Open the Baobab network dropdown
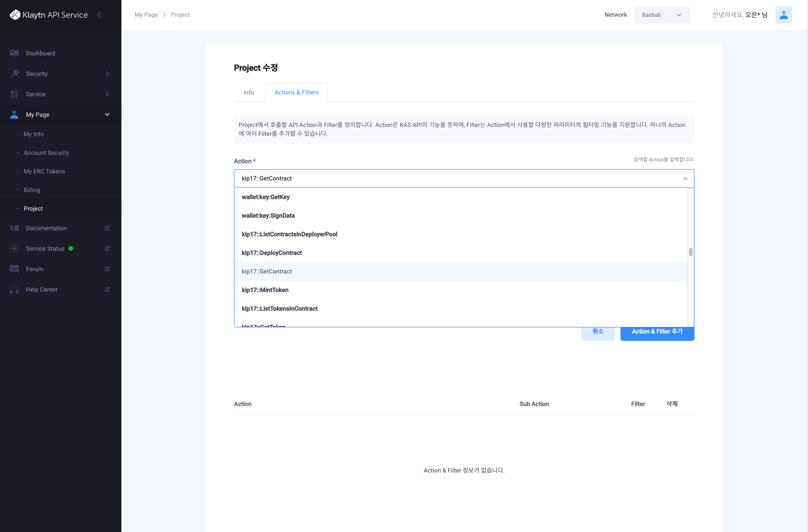The height and width of the screenshot is (532, 808). pyautogui.click(x=662, y=15)
